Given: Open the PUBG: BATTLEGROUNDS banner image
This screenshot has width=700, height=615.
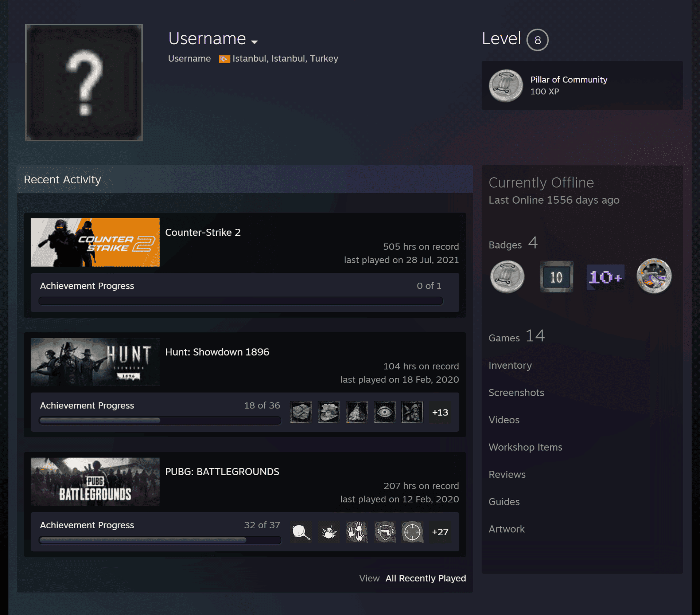Looking at the screenshot, I should (95, 482).
